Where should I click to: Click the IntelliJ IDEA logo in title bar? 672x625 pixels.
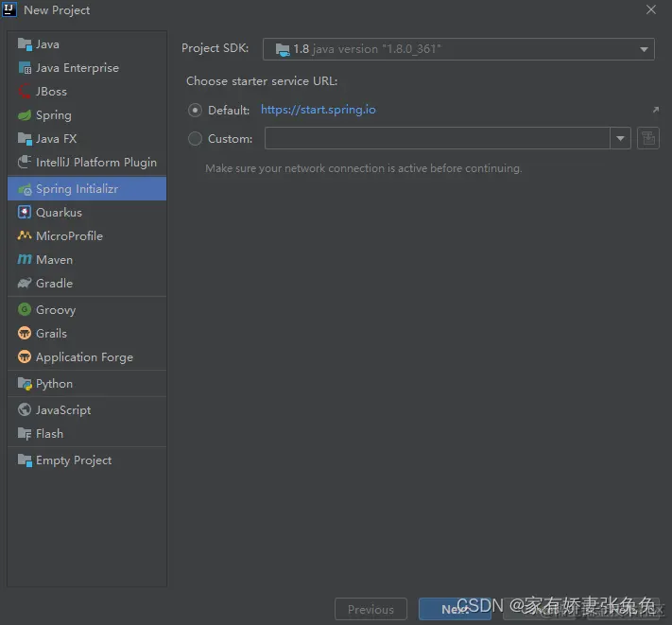tap(9, 9)
